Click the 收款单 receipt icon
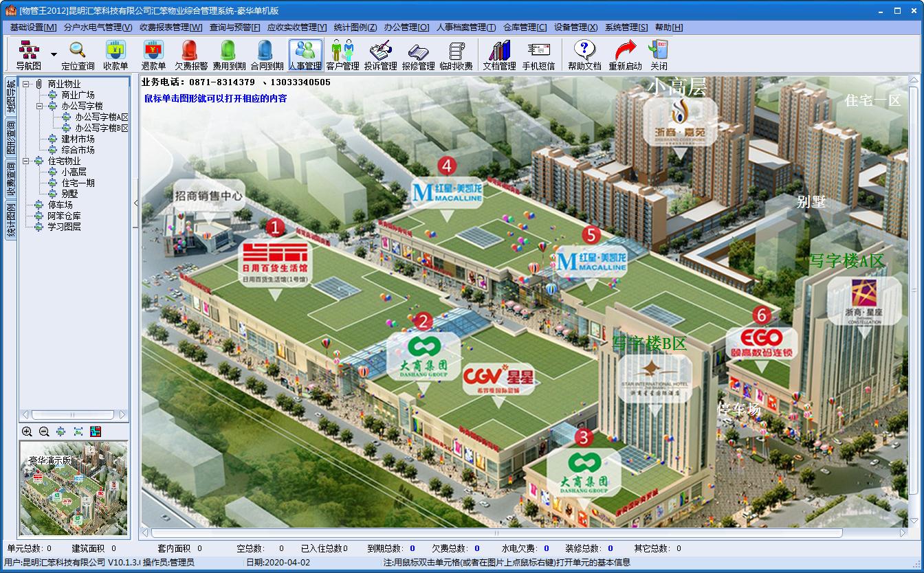The width and height of the screenshot is (924, 573). 115,55
